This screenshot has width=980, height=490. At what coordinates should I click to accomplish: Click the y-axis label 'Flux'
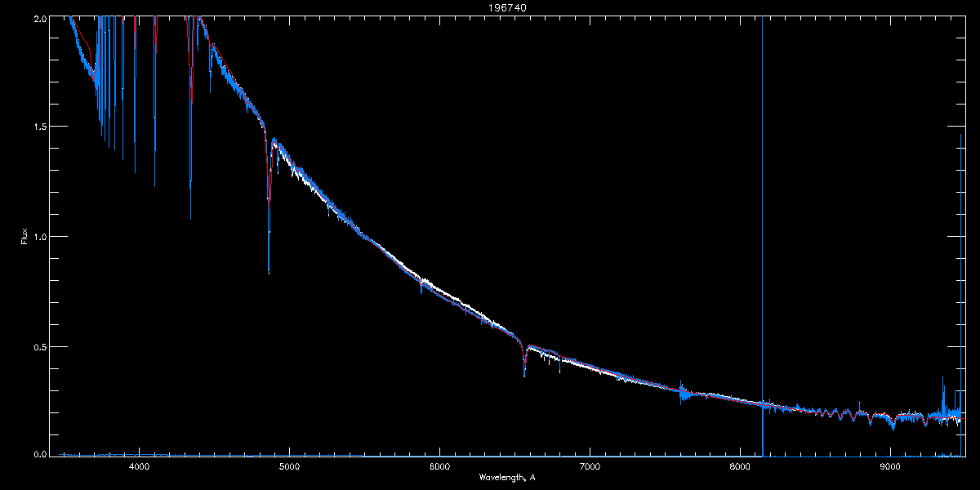[x=24, y=237]
